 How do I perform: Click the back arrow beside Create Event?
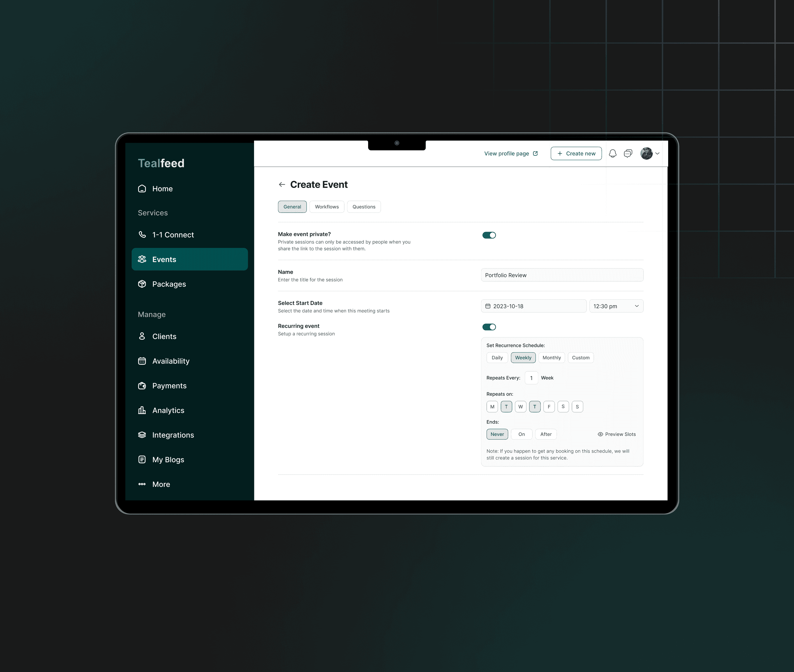[x=282, y=185]
